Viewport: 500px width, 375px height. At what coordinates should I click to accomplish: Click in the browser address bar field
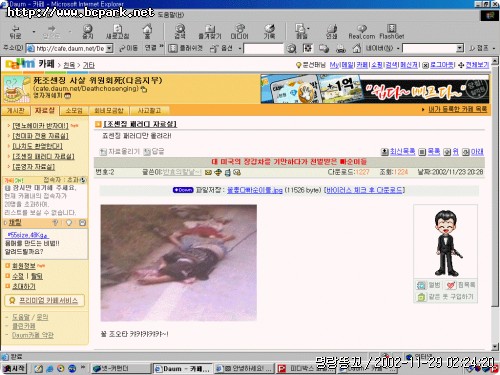[x=69, y=49]
